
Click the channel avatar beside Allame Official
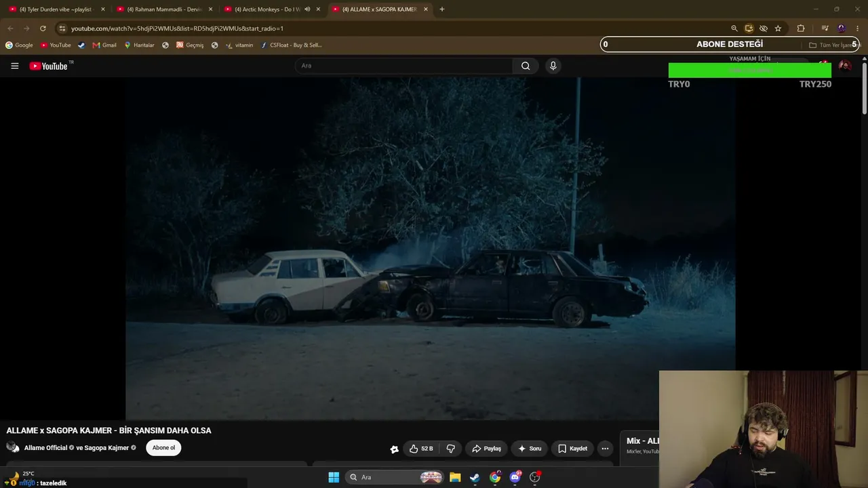click(13, 447)
